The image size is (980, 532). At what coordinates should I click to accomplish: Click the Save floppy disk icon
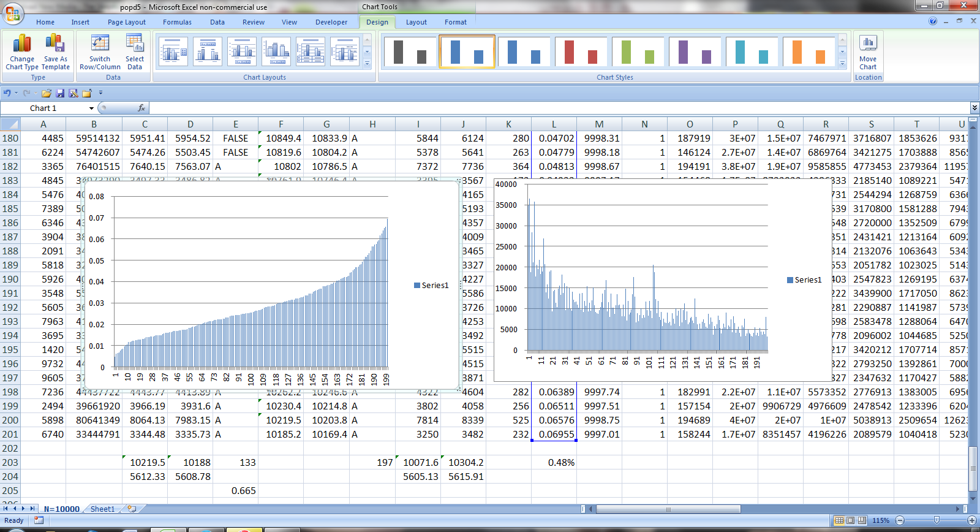[60, 93]
